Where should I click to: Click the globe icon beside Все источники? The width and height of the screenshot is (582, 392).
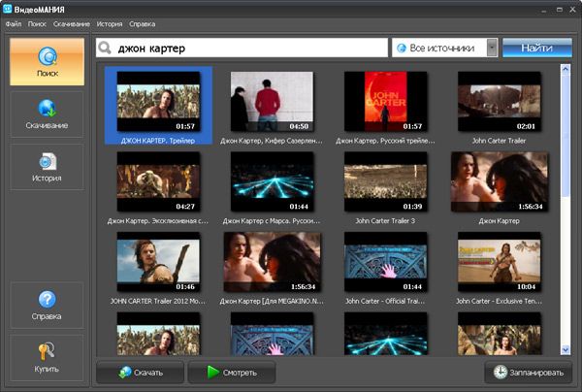pyautogui.click(x=401, y=47)
